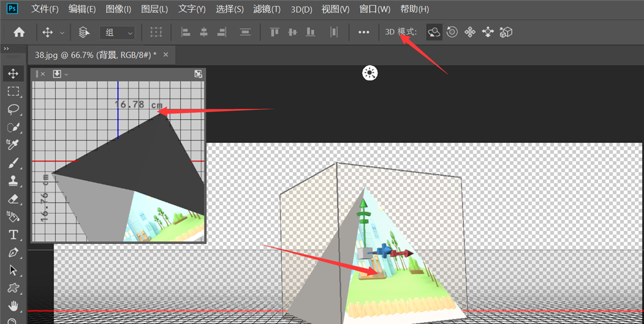Viewport: 644px width, 324px height.
Task: Open the secondary view preset dropdown arrow
Action: pos(66,74)
